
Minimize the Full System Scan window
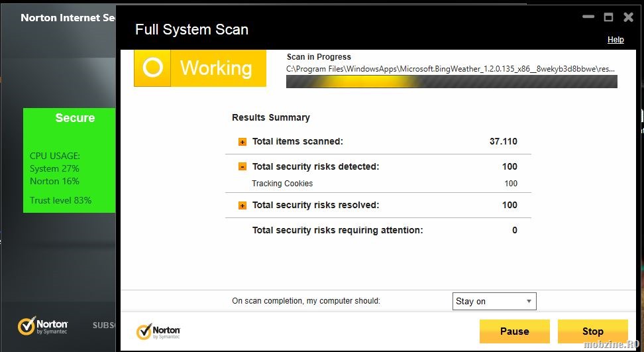[x=587, y=18]
